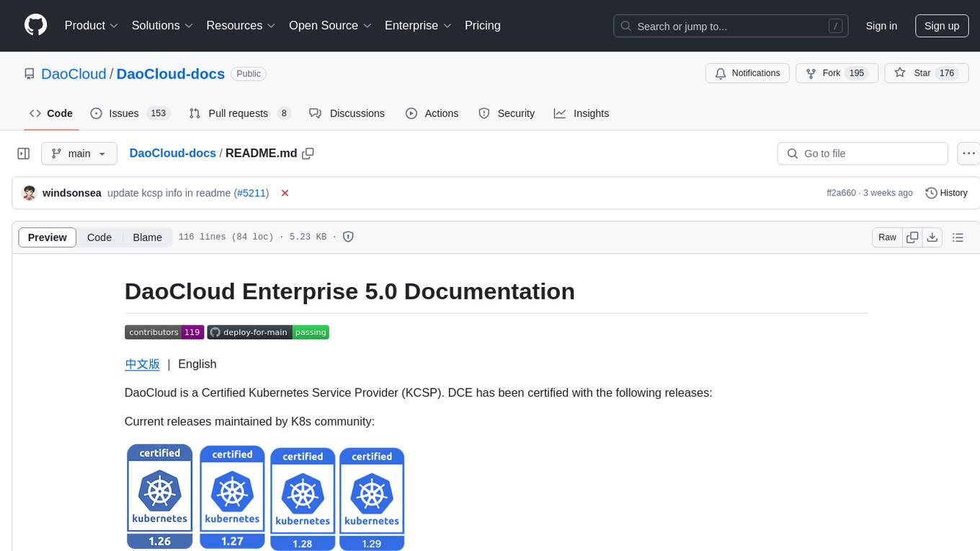980x551 pixels.
Task: Switch to the Code tab
Action: [x=51, y=113]
